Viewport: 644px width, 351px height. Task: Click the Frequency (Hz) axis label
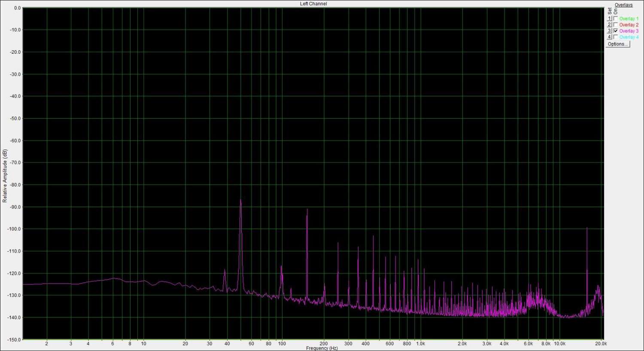click(322, 348)
